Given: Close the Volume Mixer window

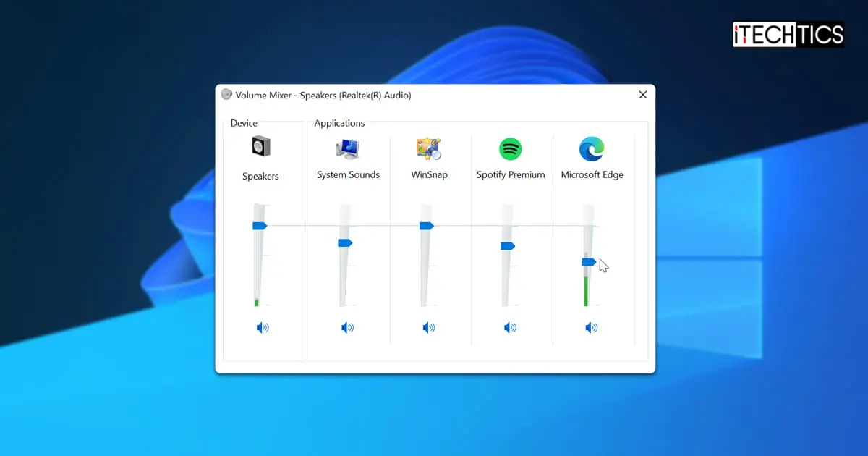Looking at the screenshot, I should [x=642, y=94].
